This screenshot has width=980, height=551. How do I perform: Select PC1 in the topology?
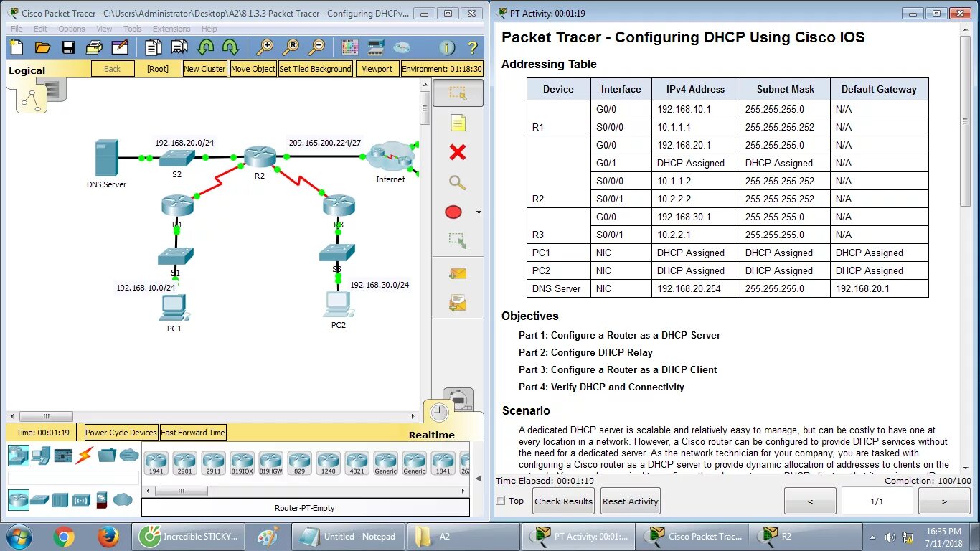click(x=174, y=307)
